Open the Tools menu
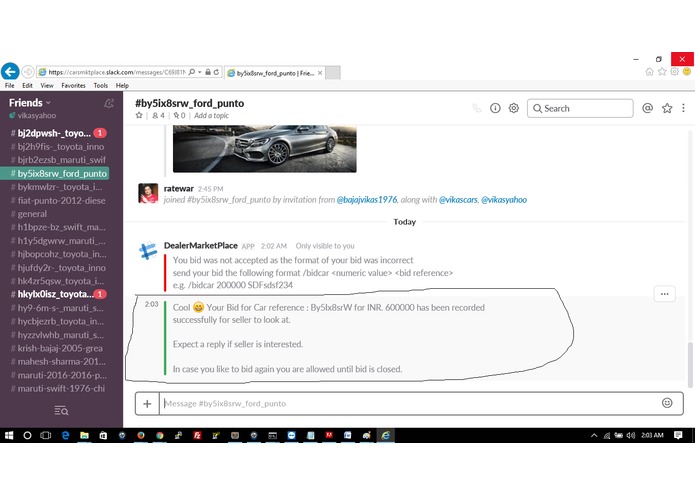695x494 pixels. click(x=101, y=86)
